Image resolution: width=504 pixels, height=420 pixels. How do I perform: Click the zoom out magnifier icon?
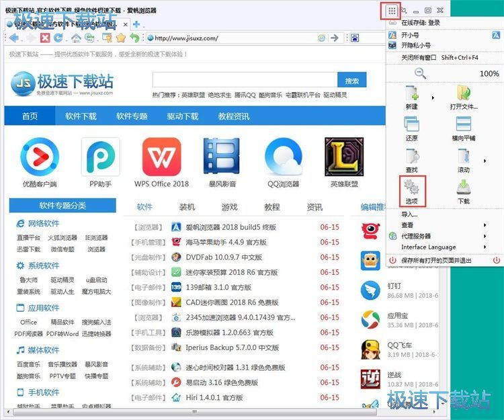point(420,74)
